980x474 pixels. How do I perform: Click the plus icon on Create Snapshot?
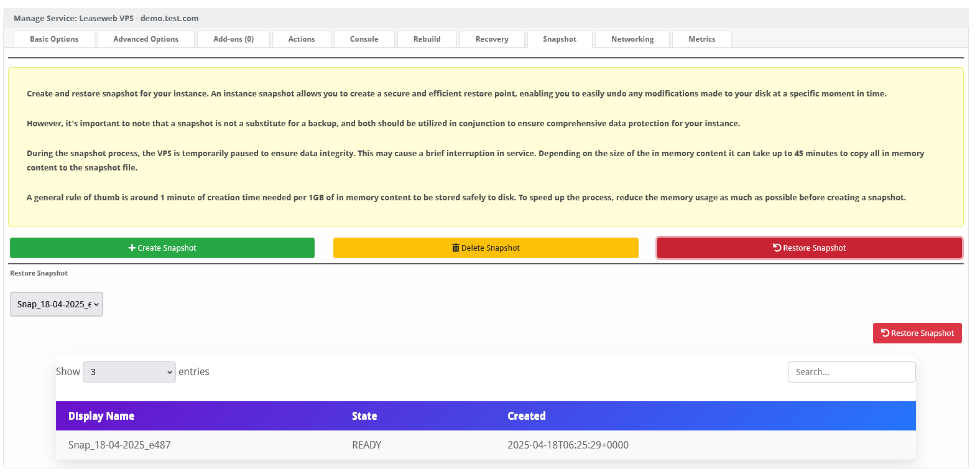tap(132, 248)
